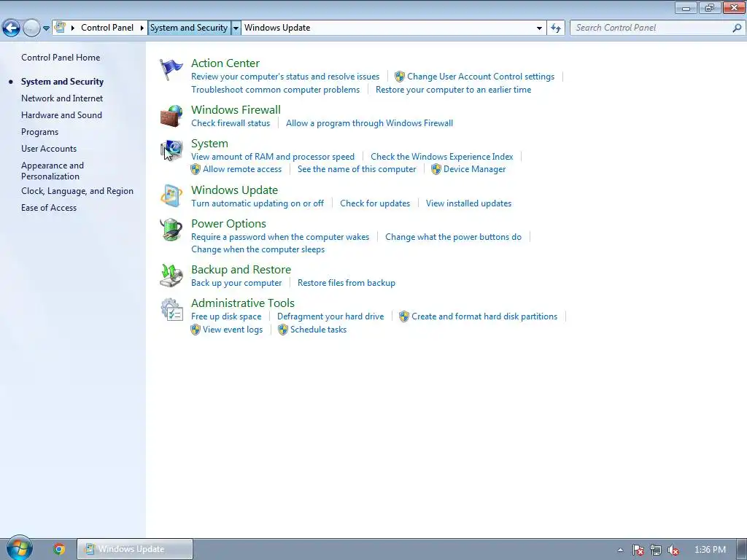Select Windows Update breadcrumb text
747x560 pixels.
(x=277, y=28)
